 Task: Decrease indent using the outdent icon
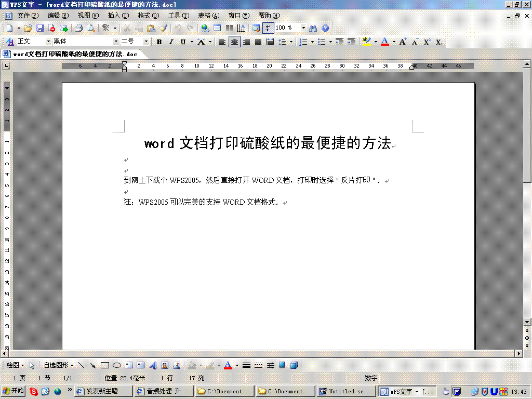click(x=339, y=42)
